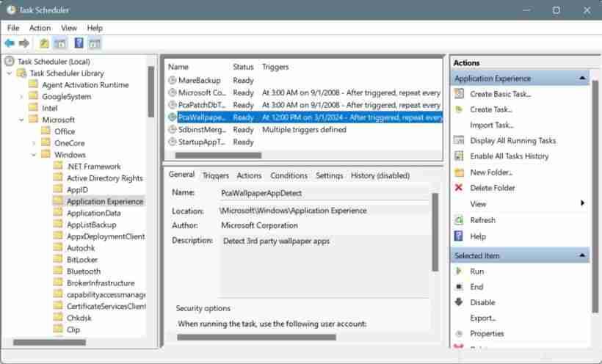
Task: Click the Create Task icon
Action: click(x=459, y=109)
